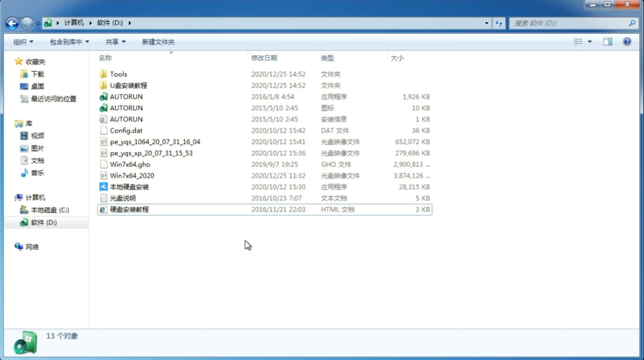Click 修改日期 column header to sort
The image size is (644, 360).
tap(264, 58)
